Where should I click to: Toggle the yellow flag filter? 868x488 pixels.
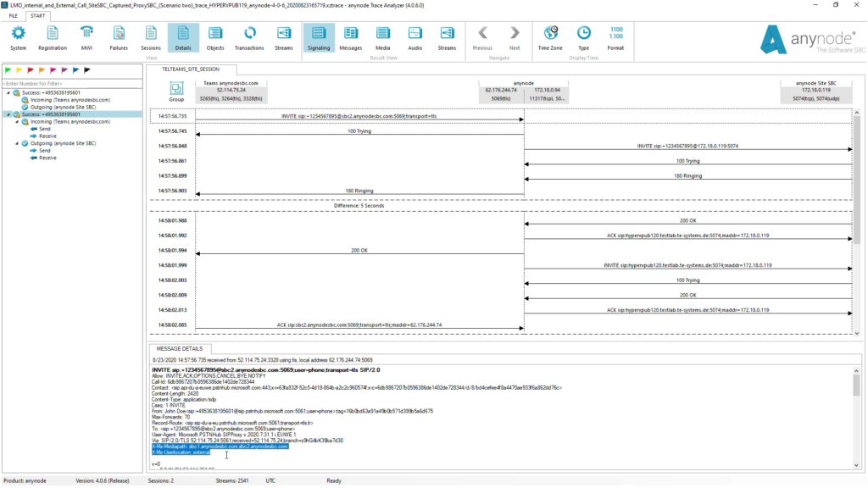point(19,70)
